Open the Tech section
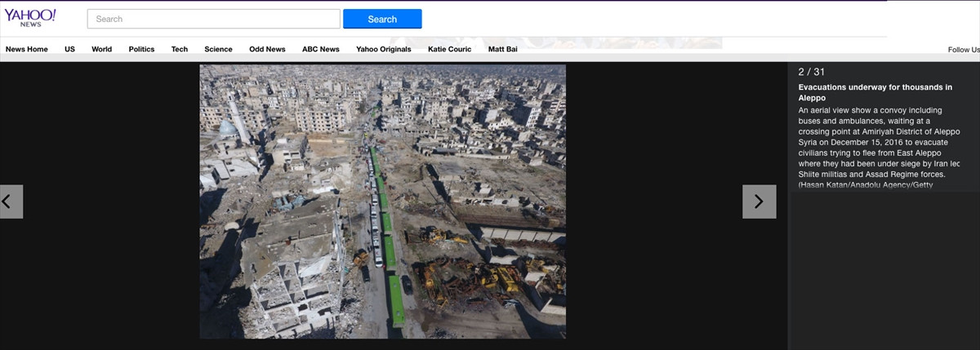This screenshot has width=980, height=350. [179, 49]
